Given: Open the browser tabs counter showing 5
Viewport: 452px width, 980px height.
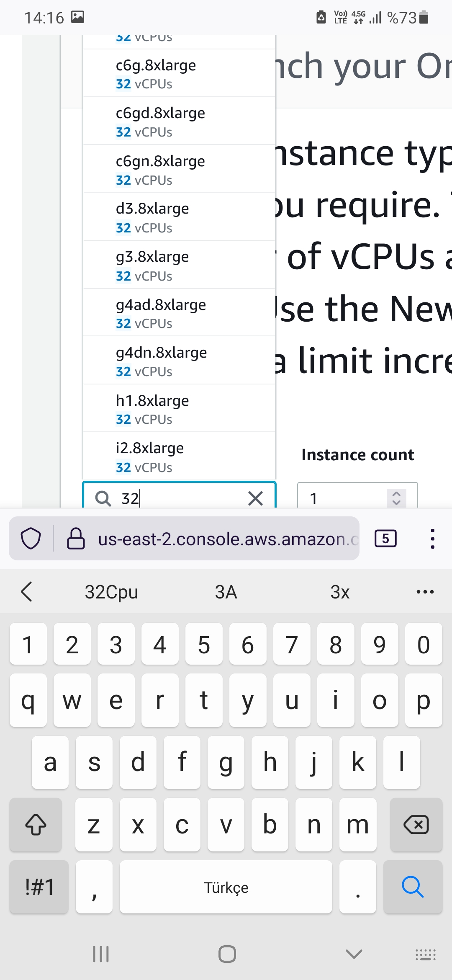Looking at the screenshot, I should (385, 539).
